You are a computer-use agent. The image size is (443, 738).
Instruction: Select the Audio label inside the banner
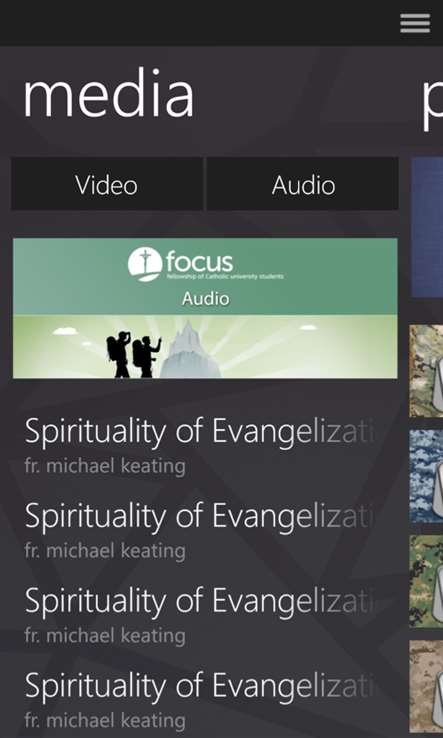click(206, 299)
